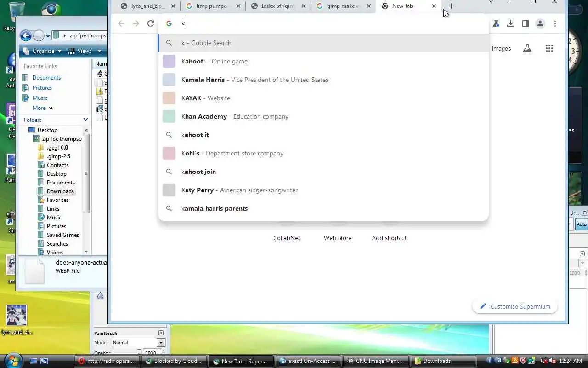The height and width of the screenshot is (368, 588).
Task: Open Pictures in Favorite Links
Action: (42, 88)
